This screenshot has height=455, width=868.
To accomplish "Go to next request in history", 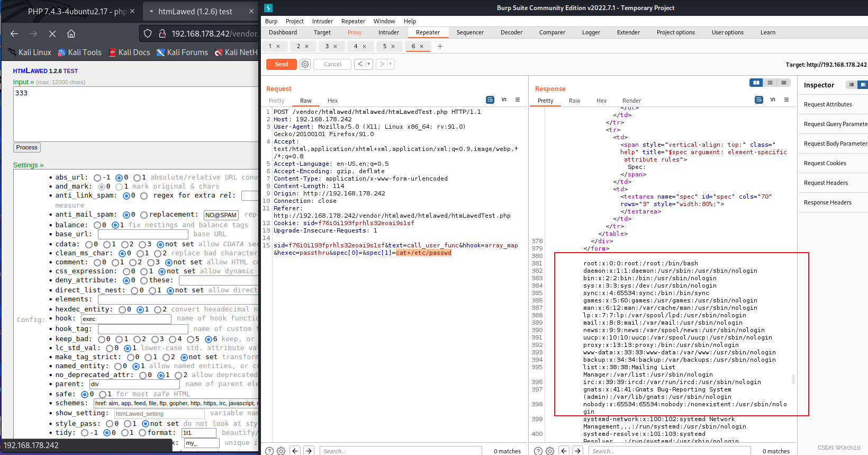I will [382, 64].
